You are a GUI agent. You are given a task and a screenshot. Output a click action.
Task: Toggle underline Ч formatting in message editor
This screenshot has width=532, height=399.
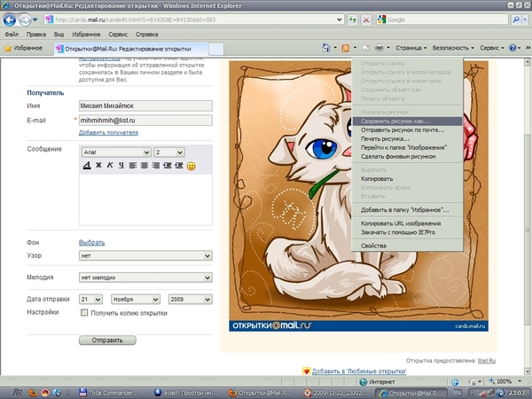[121, 165]
